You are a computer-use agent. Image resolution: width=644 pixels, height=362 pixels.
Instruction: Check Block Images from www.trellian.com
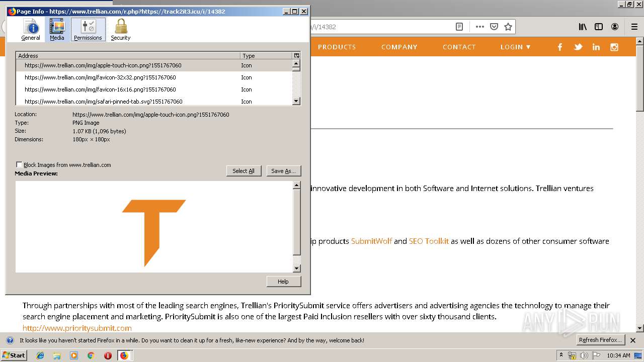(19, 165)
